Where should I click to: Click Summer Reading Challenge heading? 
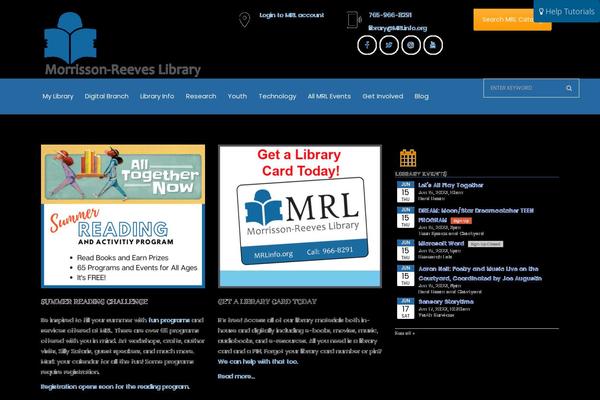coord(94,302)
